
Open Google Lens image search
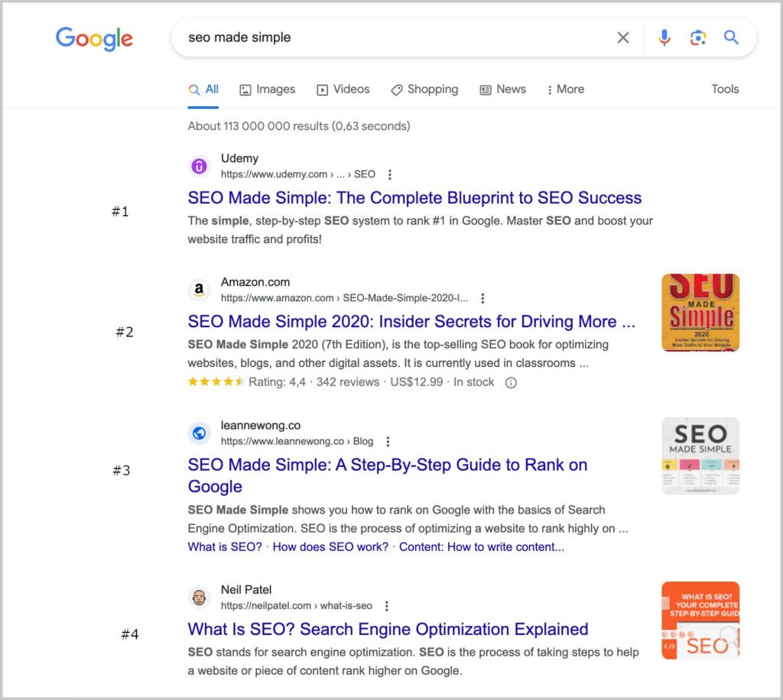(697, 37)
